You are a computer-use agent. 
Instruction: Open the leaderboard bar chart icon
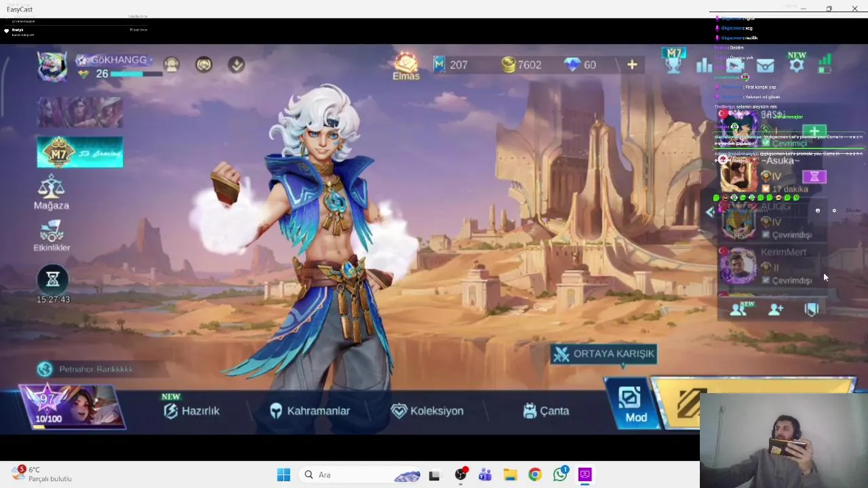click(705, 65)
